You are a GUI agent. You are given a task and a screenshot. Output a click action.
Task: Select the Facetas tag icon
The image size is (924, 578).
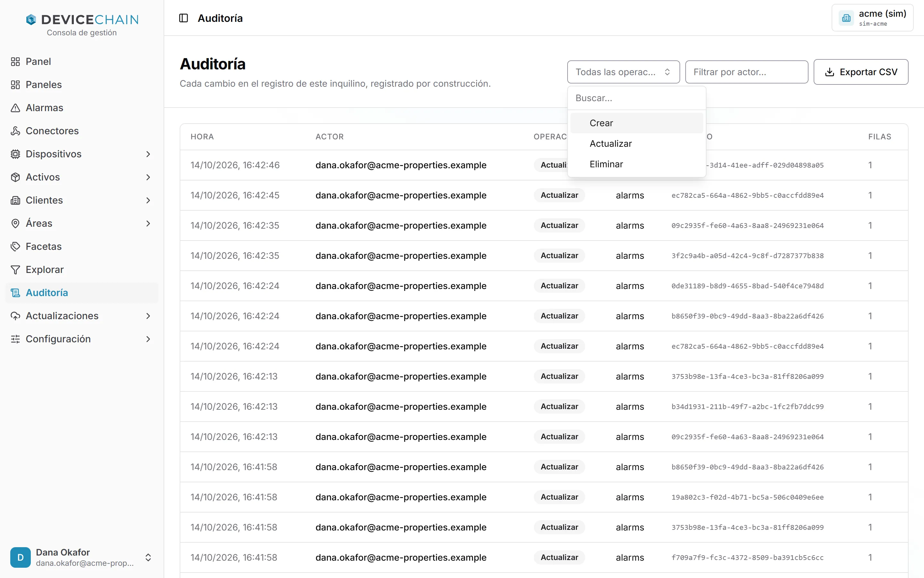click(x=15, y=247)
